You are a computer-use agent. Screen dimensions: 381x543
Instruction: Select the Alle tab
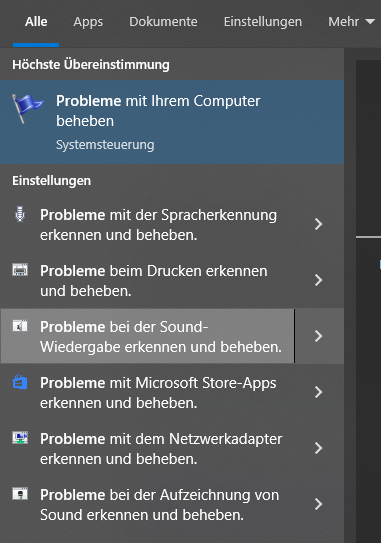36,22
